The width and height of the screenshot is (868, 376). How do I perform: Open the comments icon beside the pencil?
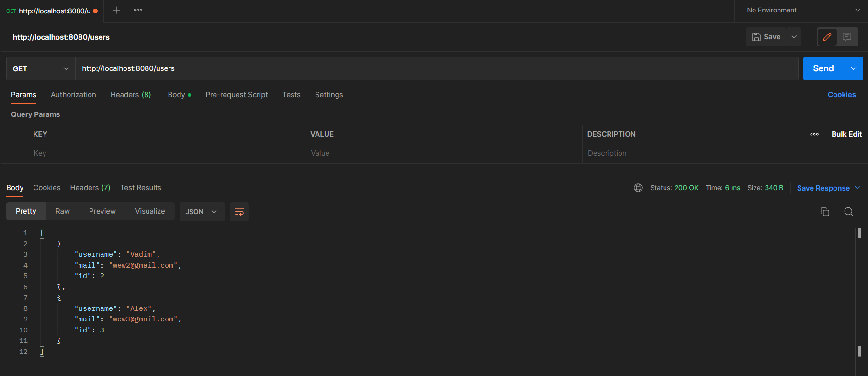[847, 37]
